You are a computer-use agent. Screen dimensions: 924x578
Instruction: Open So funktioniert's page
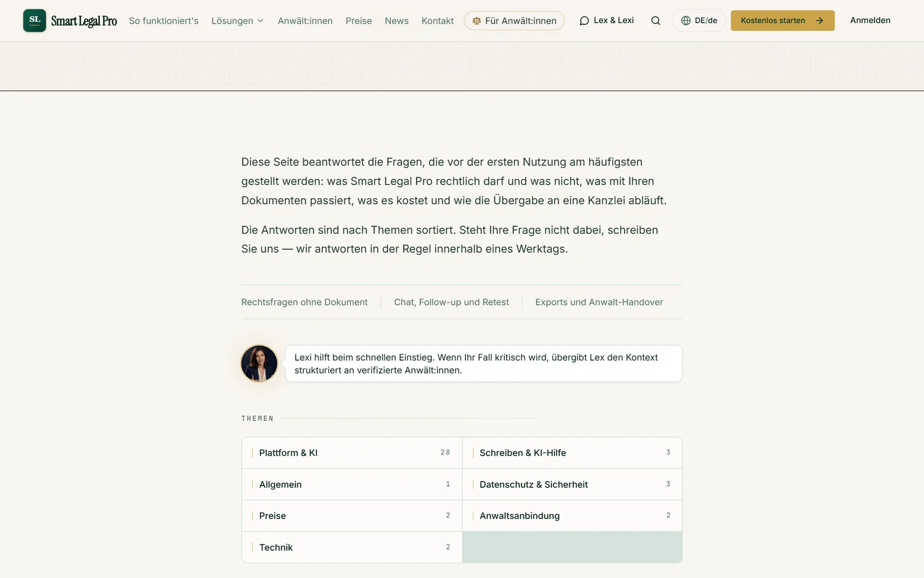click(x=163, y=21)
